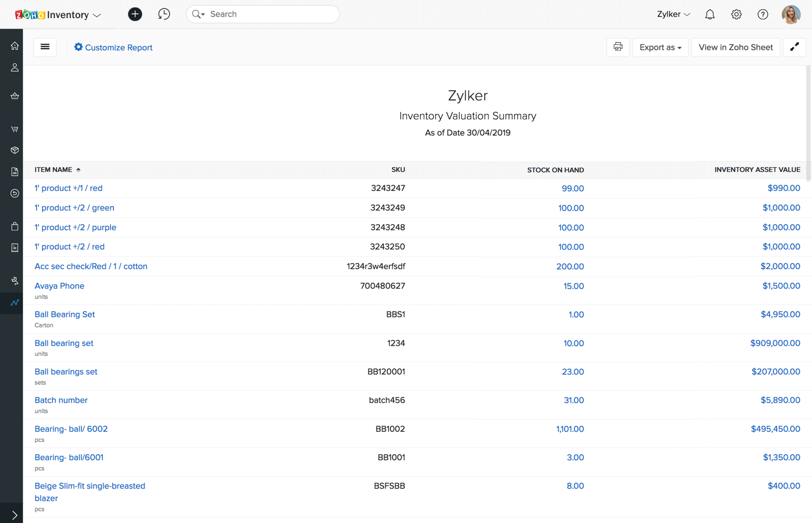Open Integrations plug icon in sidebar
The width and height of the screenshot is (812, 523).
click(x=15, y=281)
